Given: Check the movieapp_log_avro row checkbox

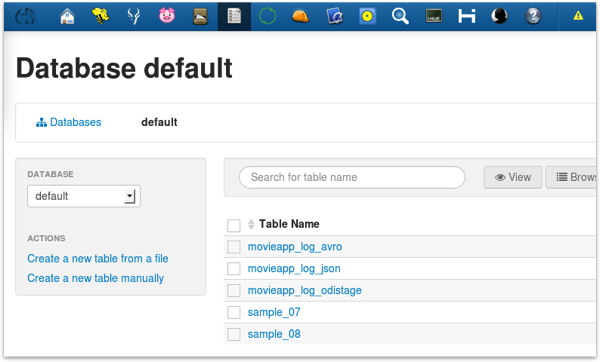Looking at the screenshot, I should [234, 247].
